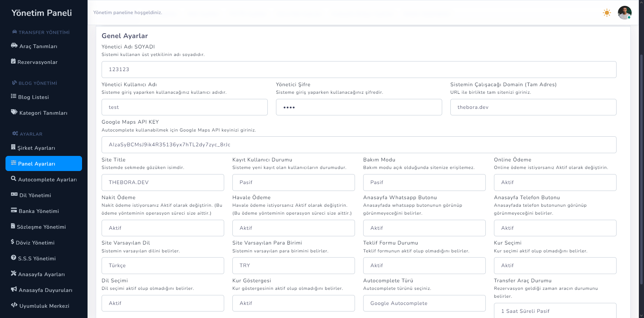This screenshot has height=318, width=644.
Task: Click the megaphone icon beside Anasayfa Duyuruları
Action: coord(14,289)
